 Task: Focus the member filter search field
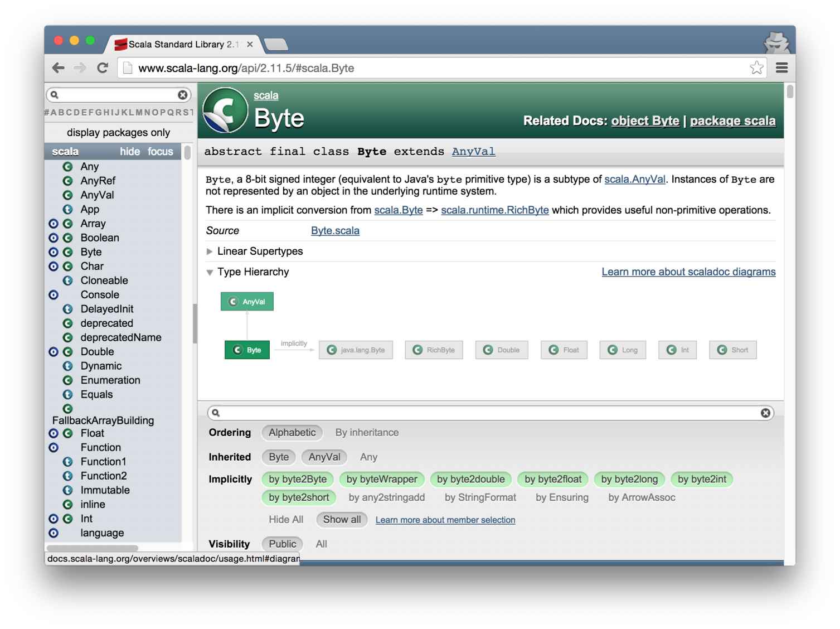tap(491, 413)
